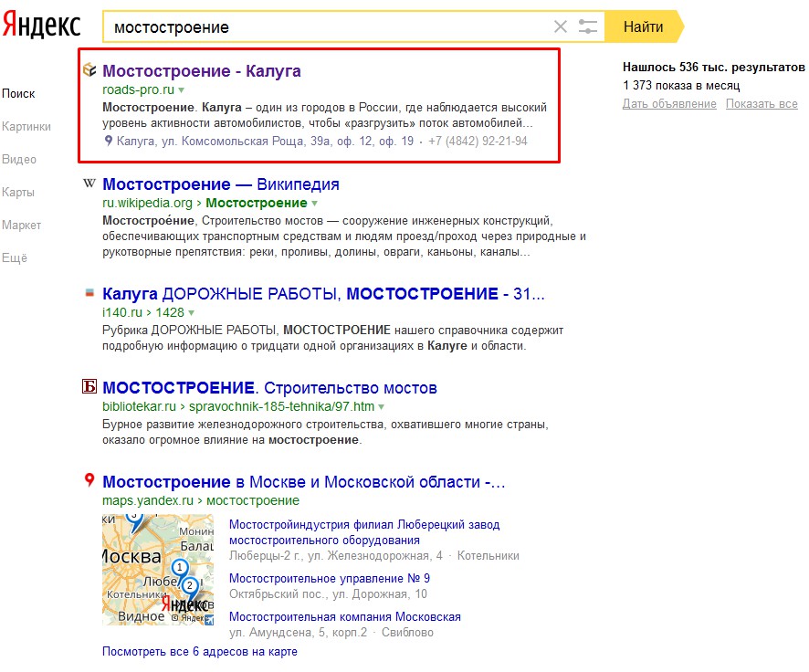Image resolution: width=809 pixels, height=672 pixels.
Task: Open search settings sliders icon
Action: [x=588, y=26]
